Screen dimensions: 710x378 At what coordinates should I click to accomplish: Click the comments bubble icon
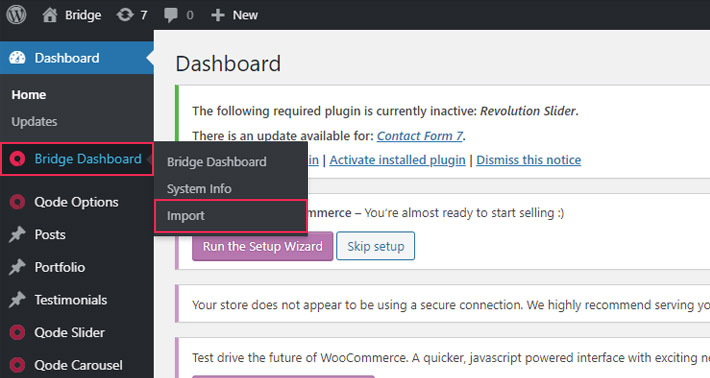(171, 15)
